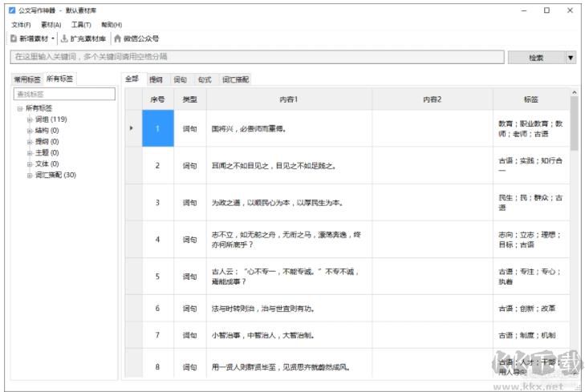The height and width of the screenshot is (392, 585).
Task: Click tags cell 古语；创新；改革
Action: 531,309
